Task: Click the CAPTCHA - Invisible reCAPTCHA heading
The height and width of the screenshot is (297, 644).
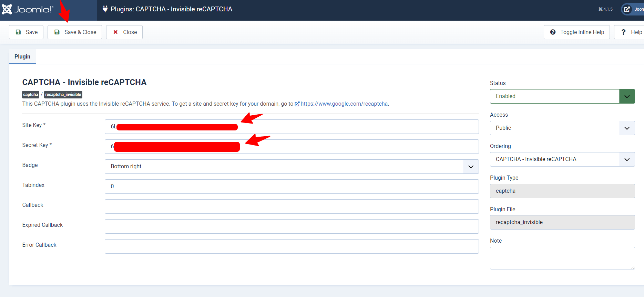Action: pos(84,82)
